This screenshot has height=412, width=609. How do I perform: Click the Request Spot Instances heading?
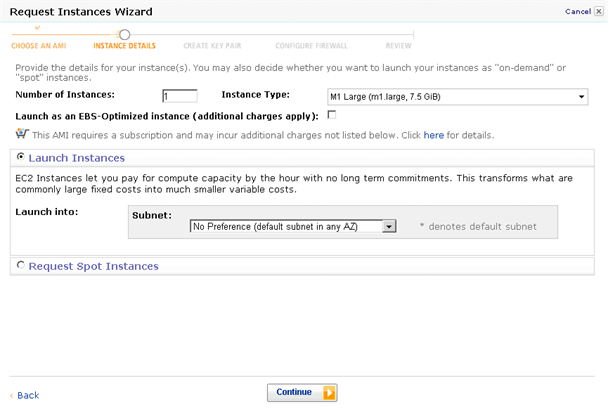pyautogui.click(x=94, y=266)
